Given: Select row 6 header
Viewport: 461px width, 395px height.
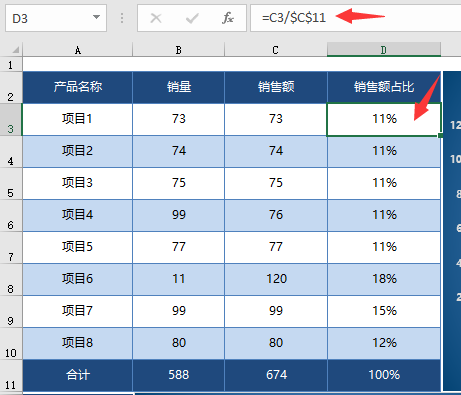Looking at the screenshot, I should tap(11, 216).
